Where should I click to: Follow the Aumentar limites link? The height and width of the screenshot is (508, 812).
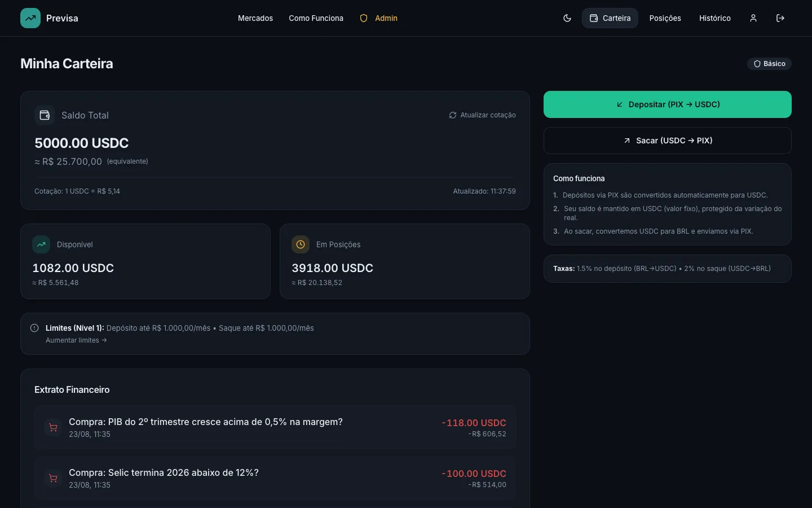[76, 340]
